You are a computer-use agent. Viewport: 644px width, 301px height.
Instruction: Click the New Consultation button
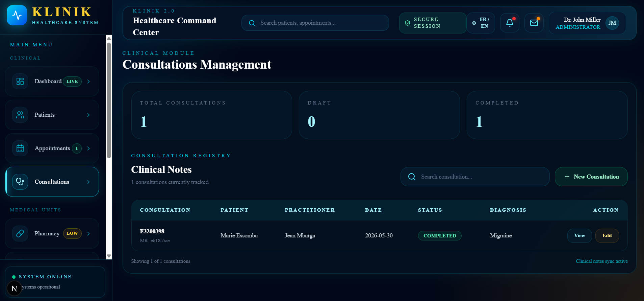coord(591,177)
